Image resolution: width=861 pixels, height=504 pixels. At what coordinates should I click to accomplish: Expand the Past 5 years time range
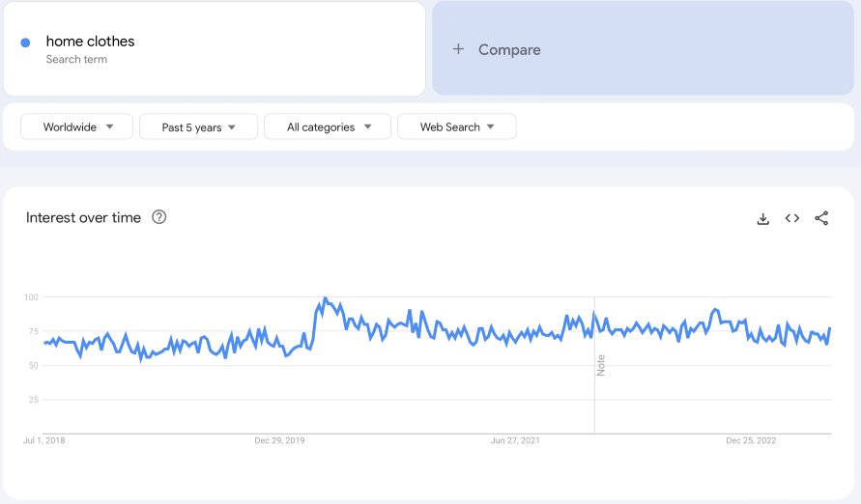point(198,126)
